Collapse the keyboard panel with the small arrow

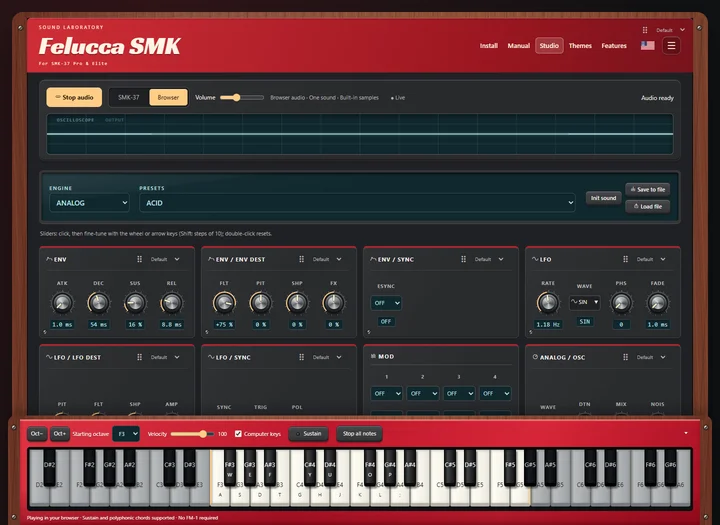tap(686, 433)
